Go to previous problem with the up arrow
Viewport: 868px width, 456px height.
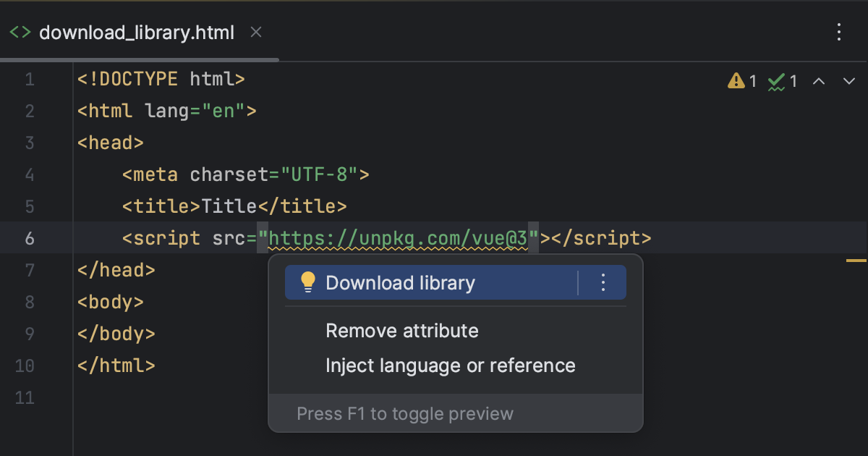818,81
